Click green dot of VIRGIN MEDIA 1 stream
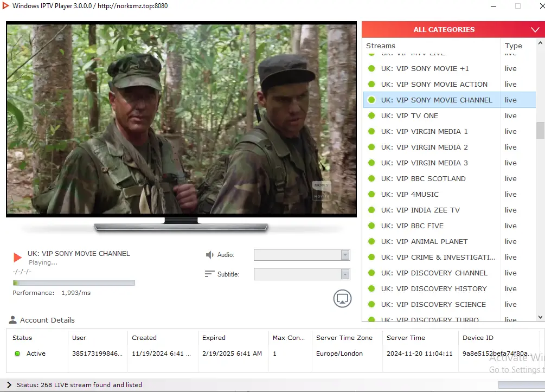This screenshot has height=392, width=545. [371, 131]
